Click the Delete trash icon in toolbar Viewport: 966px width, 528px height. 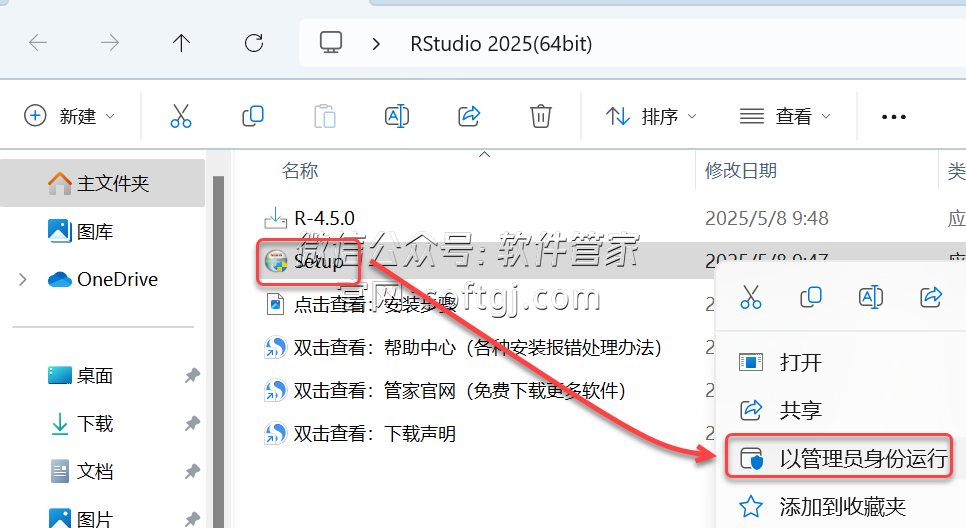point(540,116)
